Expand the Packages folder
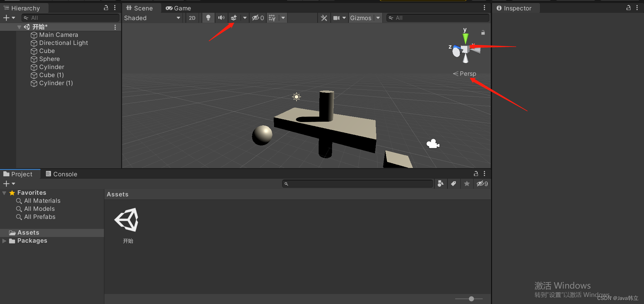The height and width of the screenshot is (304, 644). pos(4,241)
